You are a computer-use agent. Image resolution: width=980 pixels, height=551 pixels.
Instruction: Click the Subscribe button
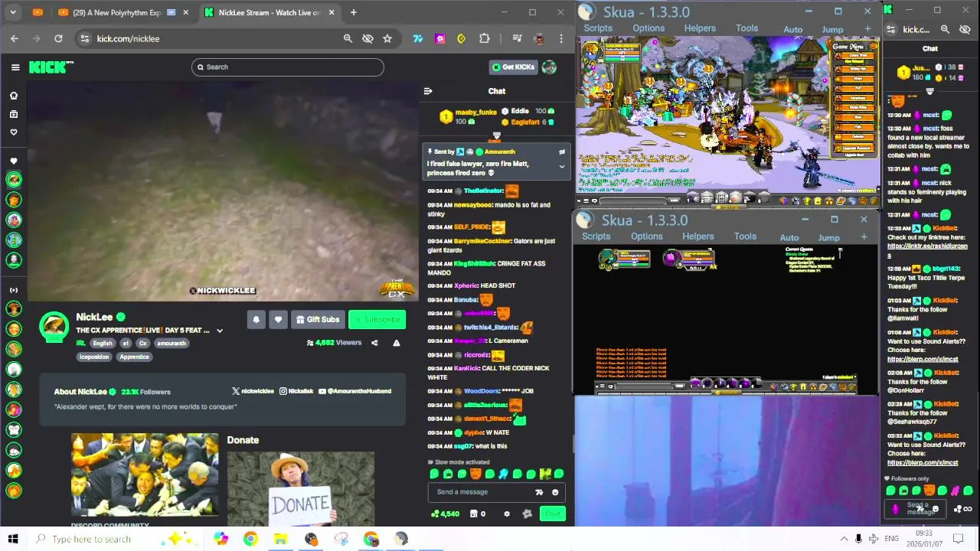(x=377, y=320)
